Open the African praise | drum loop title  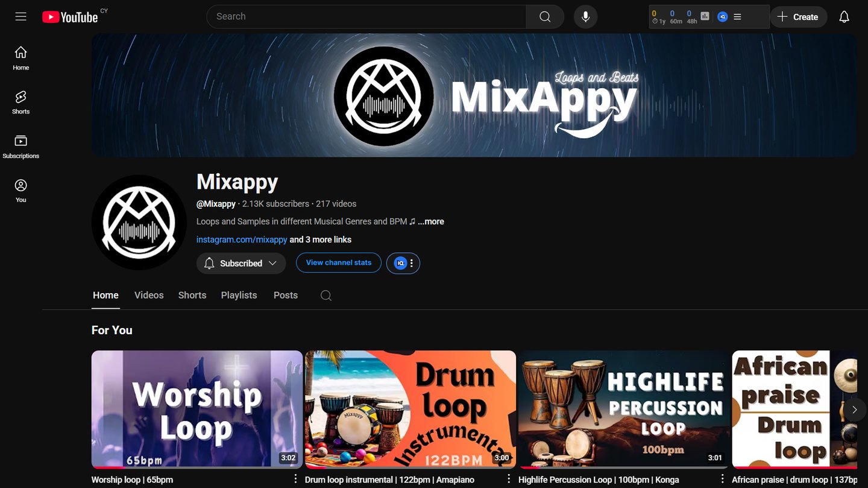(x=794, y=480)
